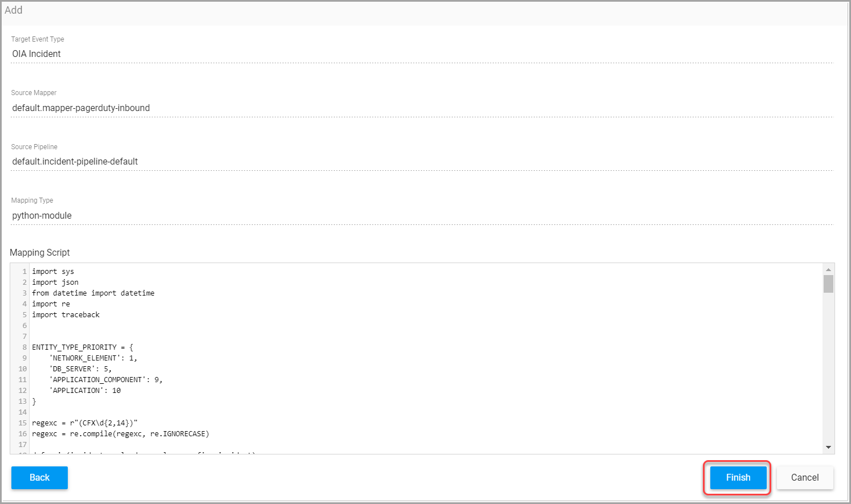Place cursor on 'import json' line
851x504 pixels.
55,282
